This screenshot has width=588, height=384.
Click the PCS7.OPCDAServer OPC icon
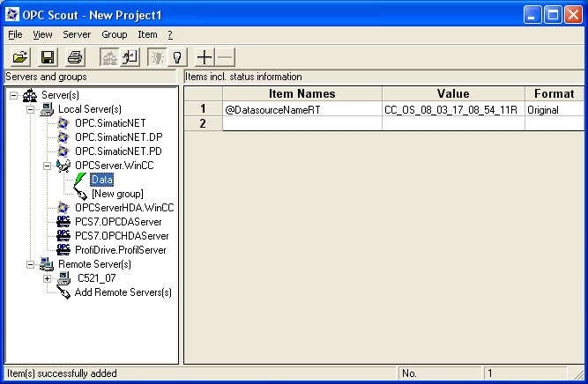[63, 222]
